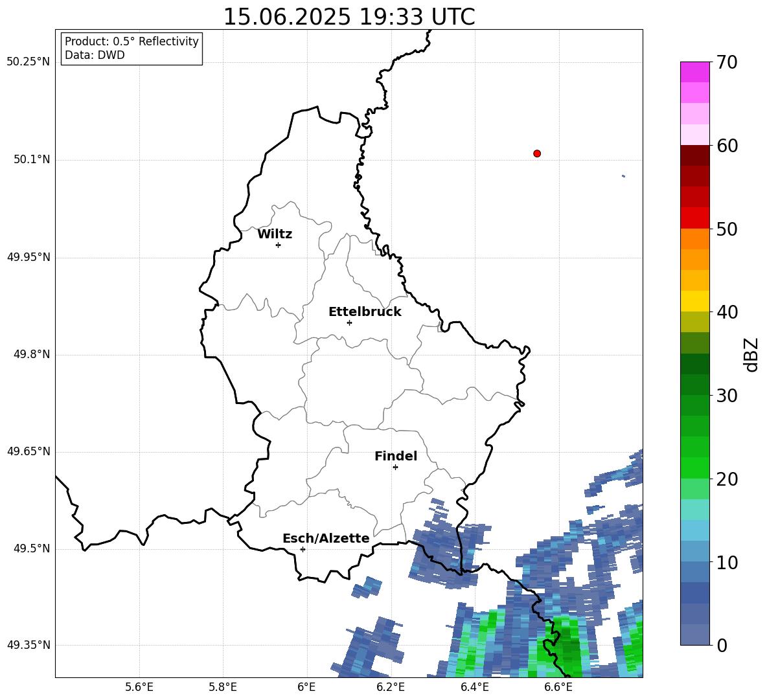Click the 49.8°N latitude label

click(32, 354)
